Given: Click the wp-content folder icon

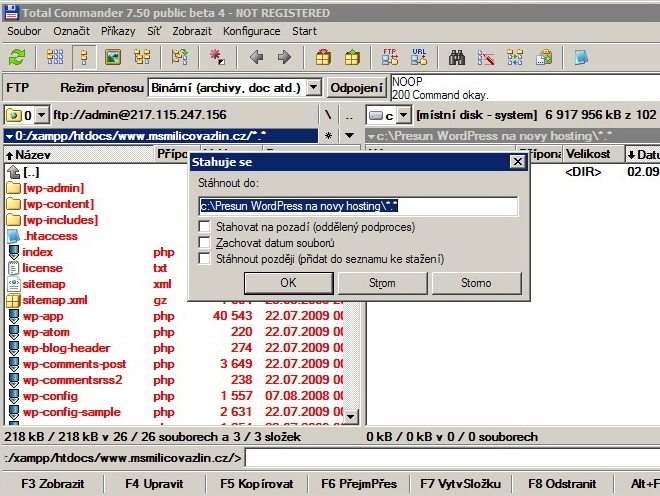Looking at the screenshot, I should pyautogui.click(x=14, y=204).
